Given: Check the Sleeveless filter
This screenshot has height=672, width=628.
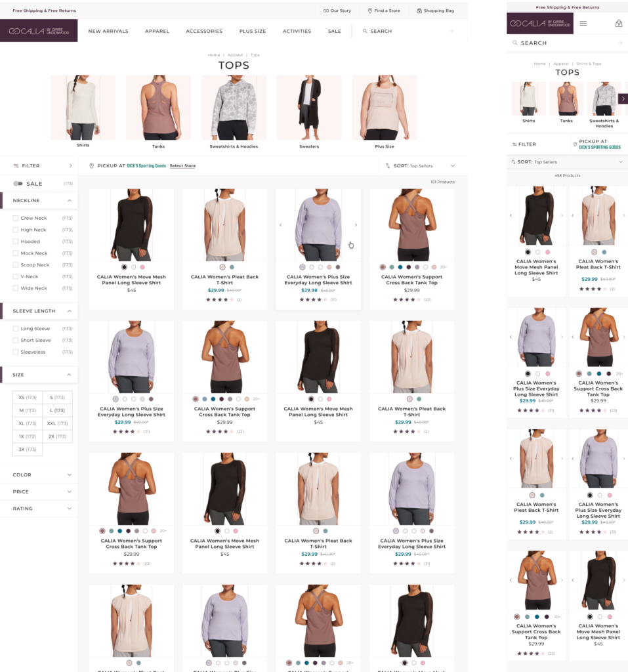Looking at the screenshot, I should tap(16, 352).
